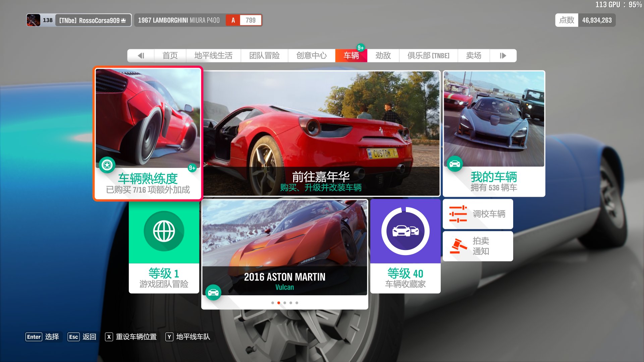Image resolution: width=644 pixels, height=362 pixels.
Task: Click the star mastery icon on 车辆熟练度
Action: 107,165
